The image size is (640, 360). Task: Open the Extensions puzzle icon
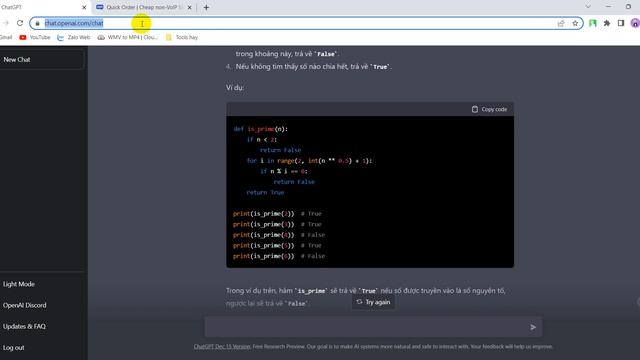tap(607, 23)
